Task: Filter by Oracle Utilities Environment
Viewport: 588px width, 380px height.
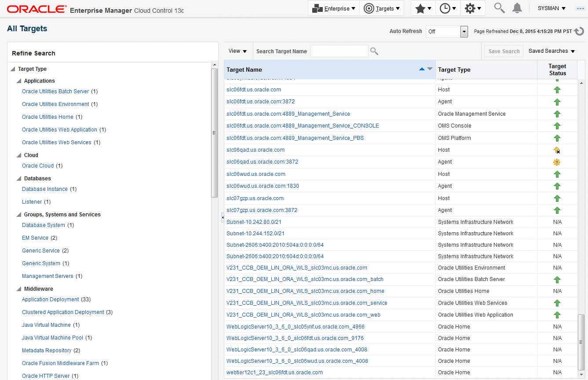Action: point(55,104)
